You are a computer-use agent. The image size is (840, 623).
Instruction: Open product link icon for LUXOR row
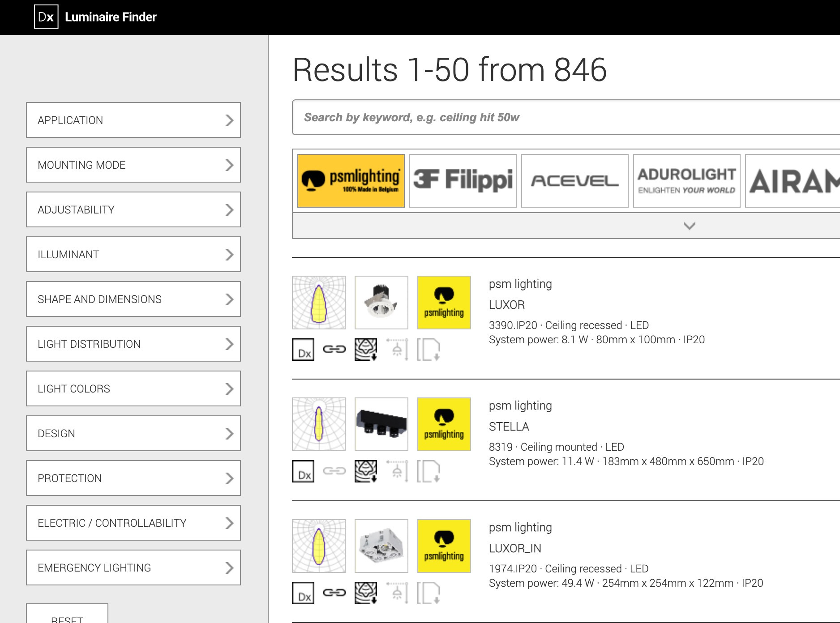pos(334,349)
